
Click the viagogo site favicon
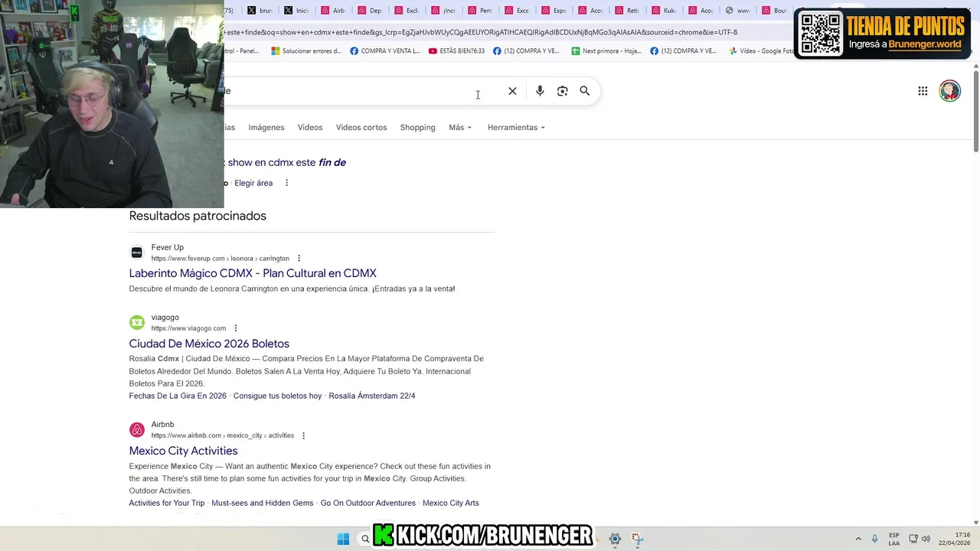pyautogui.click(x=137, y=322)
